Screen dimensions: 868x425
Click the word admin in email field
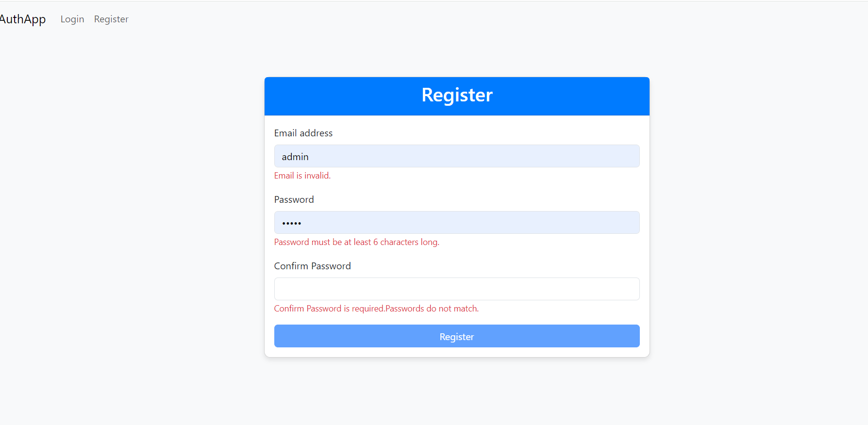tap(295, 157)
